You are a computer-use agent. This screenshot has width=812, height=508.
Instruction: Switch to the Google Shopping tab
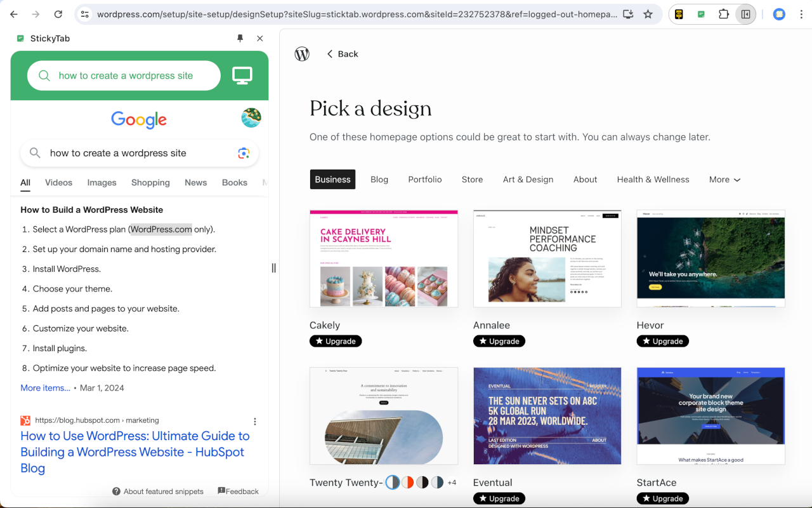click(x=150, y=183)
